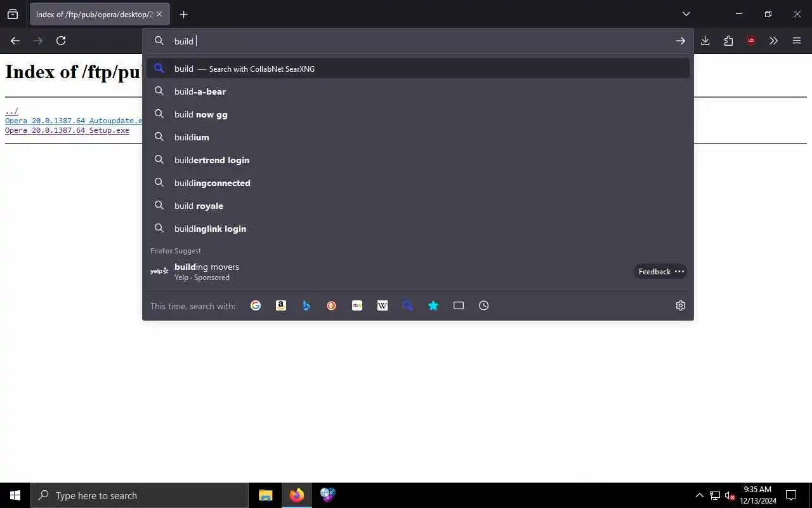
Task: Choose the buildium suggestion
Action: click(418, 137)
